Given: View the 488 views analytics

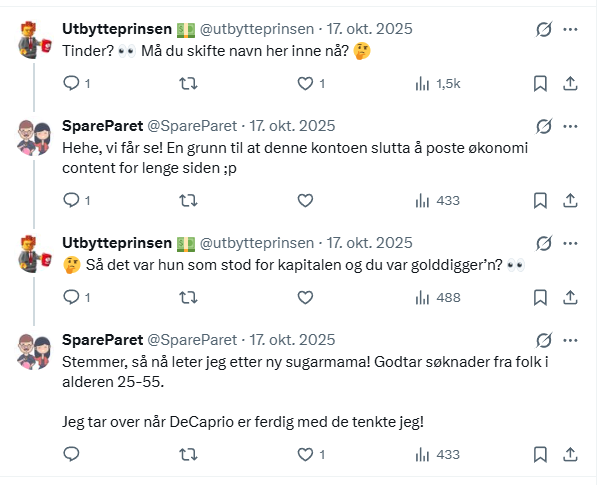Looking at the screenshot, I should coord(437,297).
